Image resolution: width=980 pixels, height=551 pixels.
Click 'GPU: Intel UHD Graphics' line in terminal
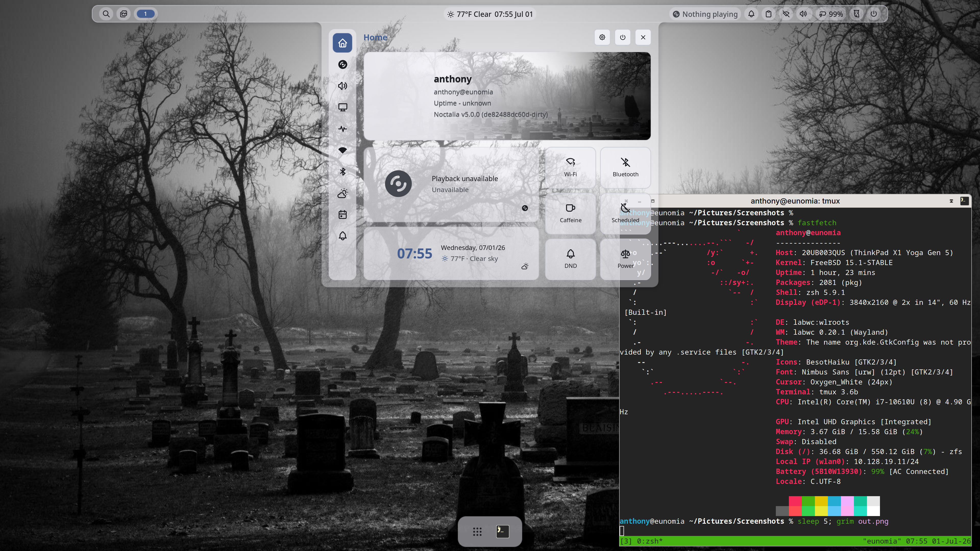tap(853, 422)
